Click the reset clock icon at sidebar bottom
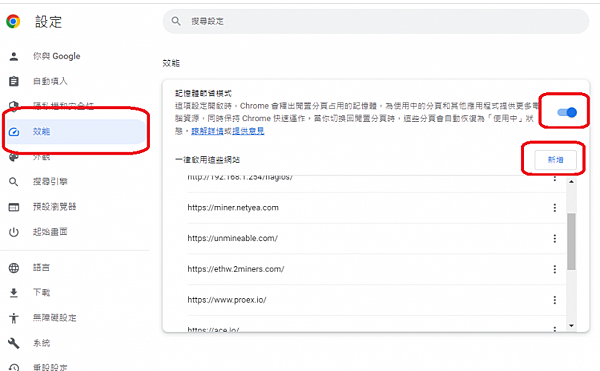Image resolution: width=600 pixels, height=371 pixels. (14, 367)
